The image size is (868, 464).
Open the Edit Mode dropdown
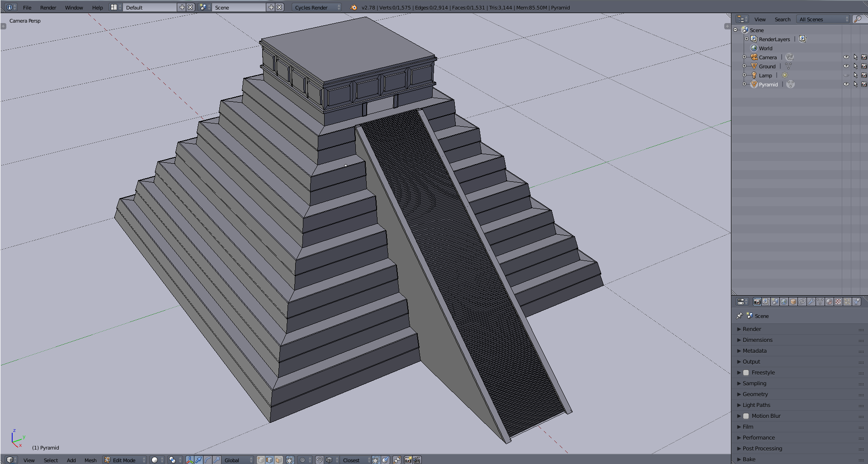[125, 460]
